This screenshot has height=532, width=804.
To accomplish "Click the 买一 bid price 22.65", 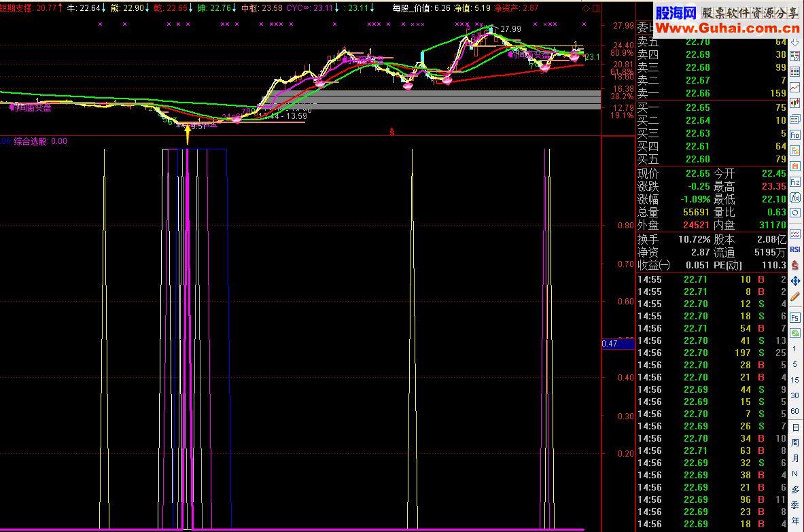I will [698, 107].
